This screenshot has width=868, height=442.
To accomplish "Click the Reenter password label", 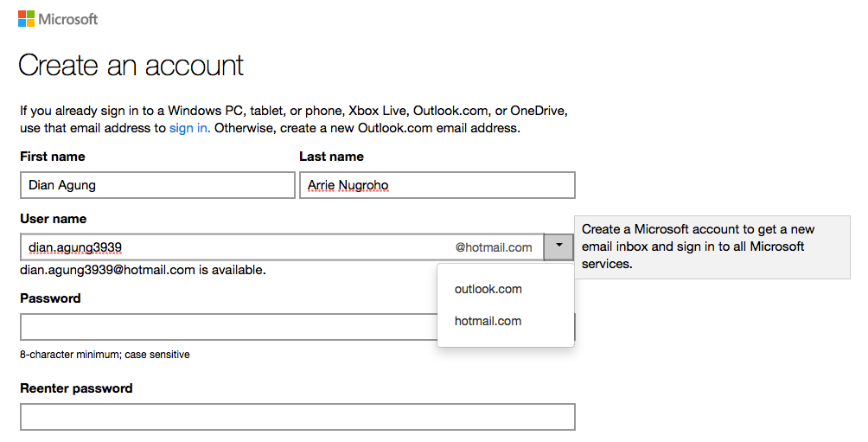I will click(76, 388).
